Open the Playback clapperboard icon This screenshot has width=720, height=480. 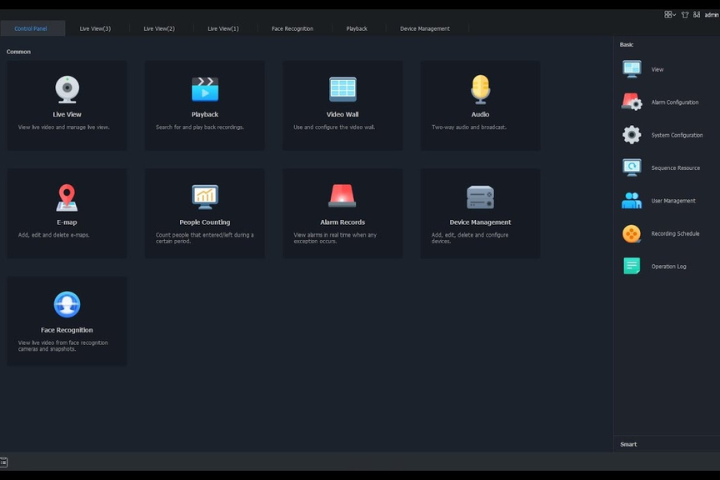click(x=205, y=89)
